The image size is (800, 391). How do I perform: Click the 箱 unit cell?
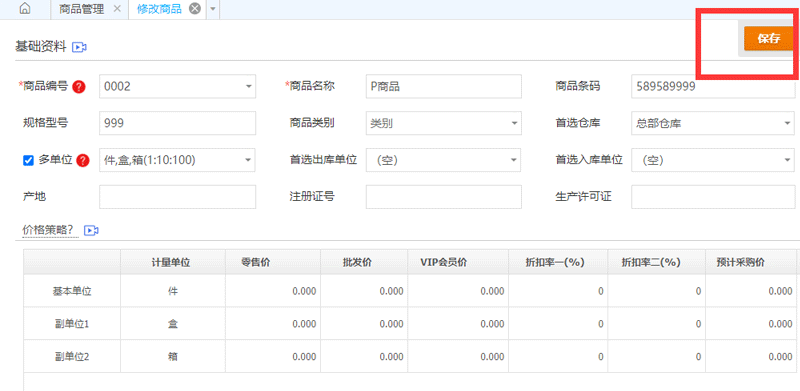[173, 356]
